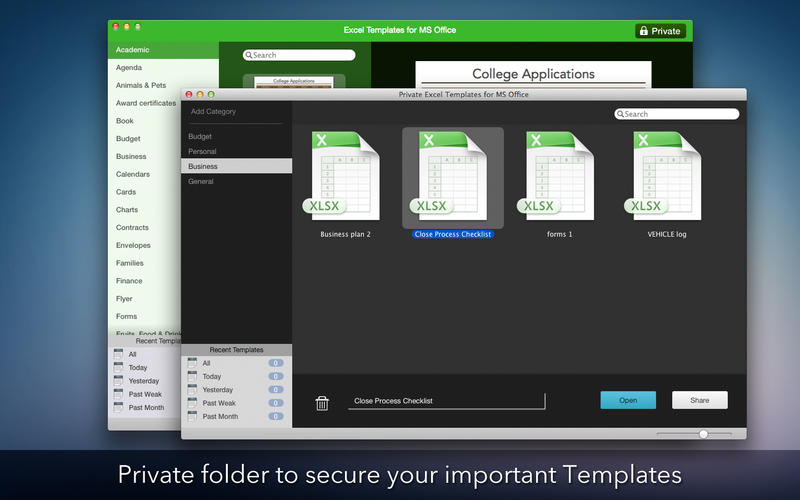The height and width of the screenshot is (500, 800).
Task: Click calendar icon beside Past Weak in back window
Action: tap(118, 393)
